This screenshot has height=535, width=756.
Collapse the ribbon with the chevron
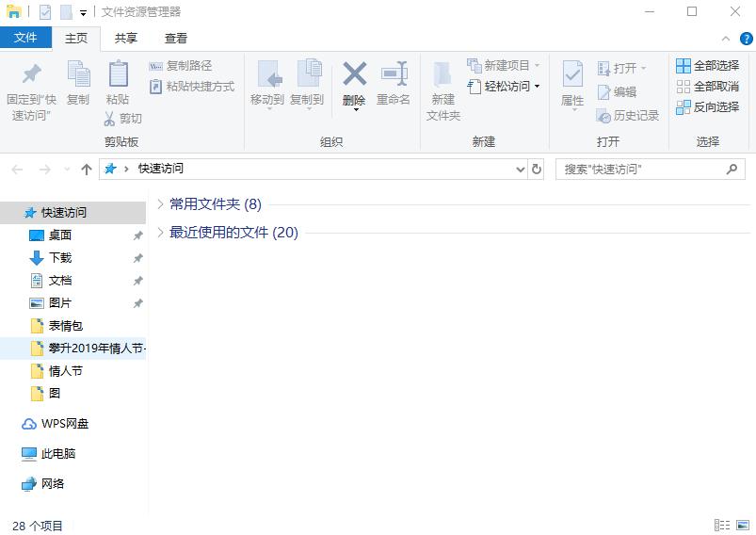pos(726,39)
